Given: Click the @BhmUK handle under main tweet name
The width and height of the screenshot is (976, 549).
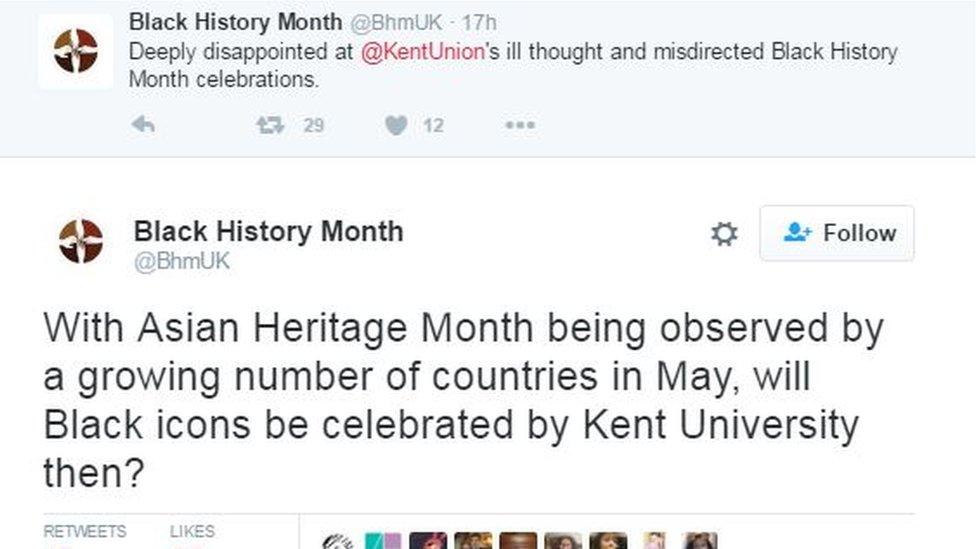Looking at the screenshot, I should (x=182, y=261).
